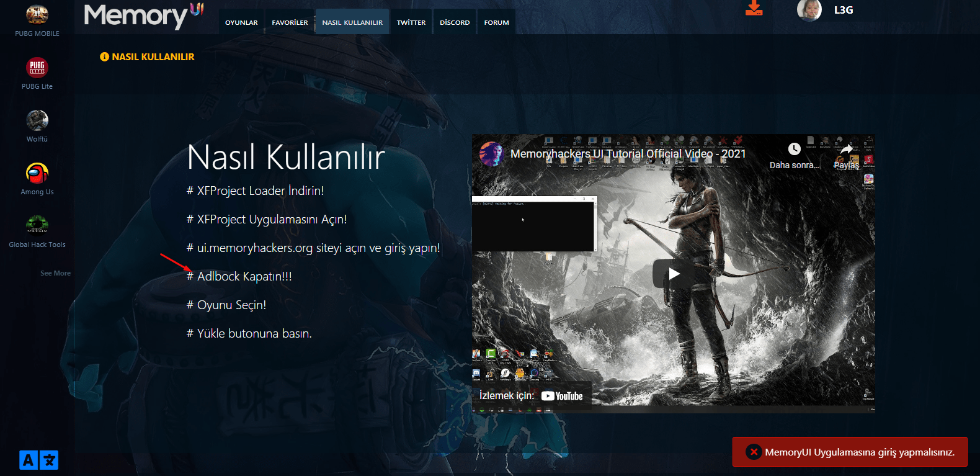Click the L3G username
This screenshot has width=980, height=476.
click(x=844, y=10)
